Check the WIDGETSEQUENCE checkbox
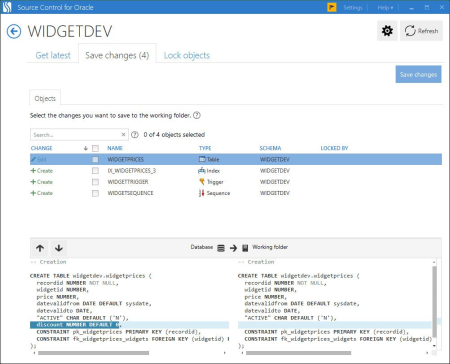This screenshot has height=364, width=450. (x=95, y=193)
